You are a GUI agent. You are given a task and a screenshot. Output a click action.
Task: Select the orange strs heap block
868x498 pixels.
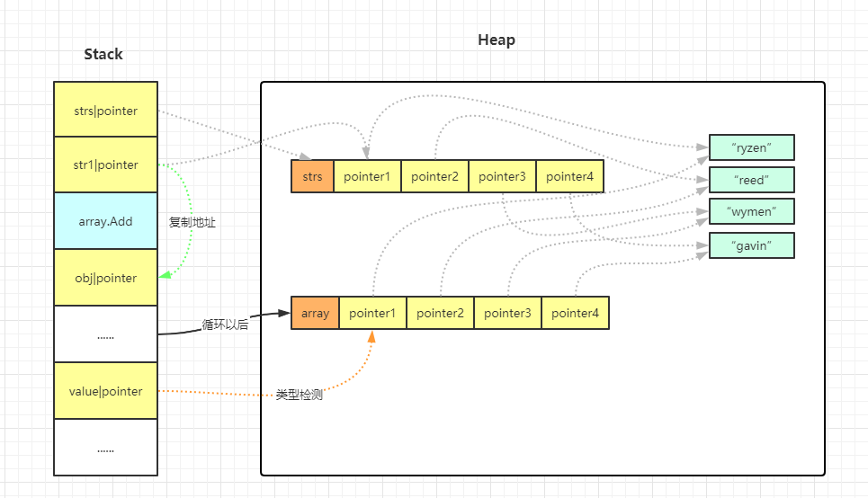pyautogui.click(x=312, y=176)
